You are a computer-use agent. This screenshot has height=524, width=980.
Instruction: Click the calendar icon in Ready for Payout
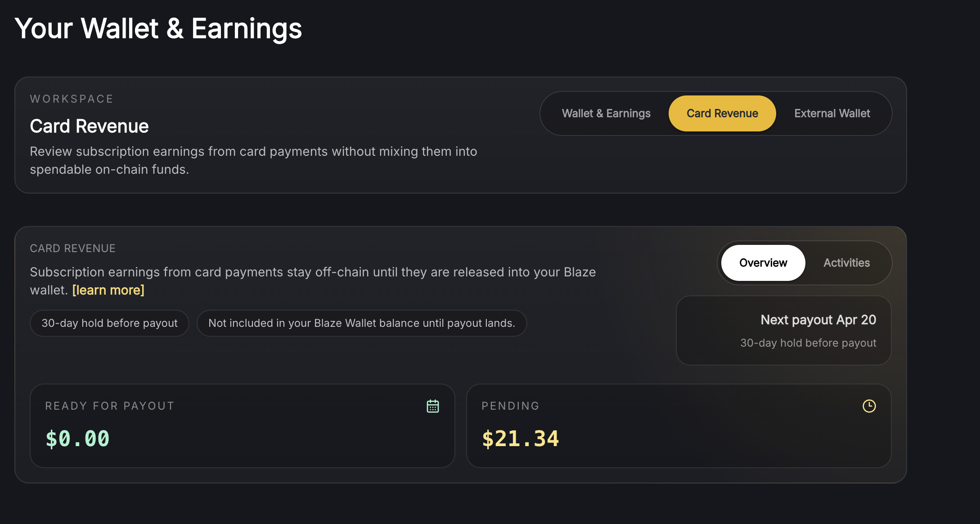point(432,406)
